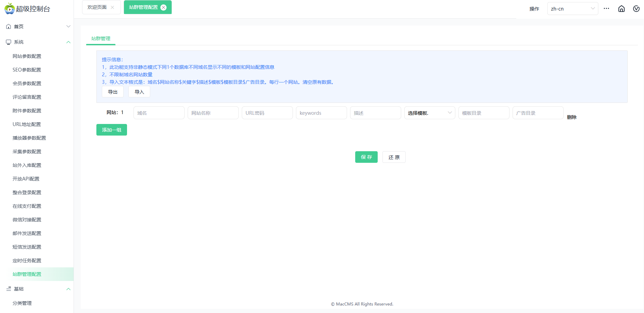
Task: Open the home icon in top bar
Action: [x=622, y=9]
